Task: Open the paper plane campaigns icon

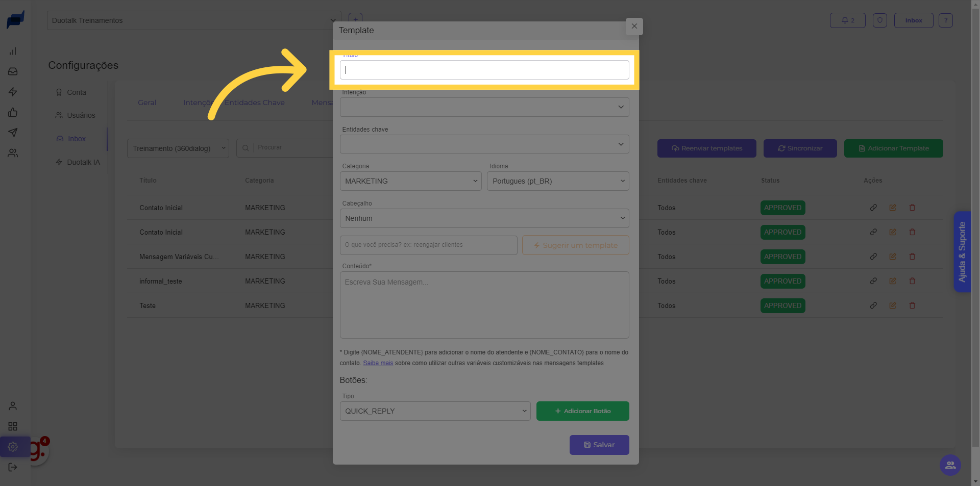Action: (x=13, y=133)
